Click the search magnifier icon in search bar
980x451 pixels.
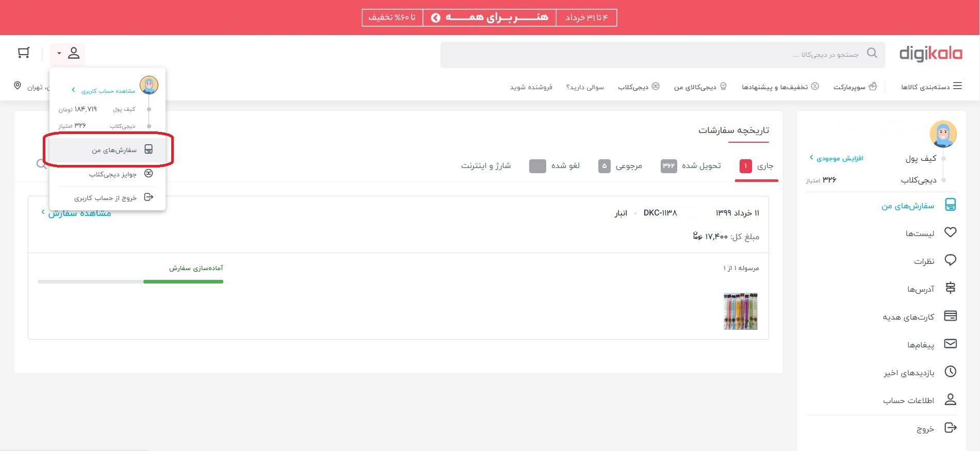pos(872,53)
